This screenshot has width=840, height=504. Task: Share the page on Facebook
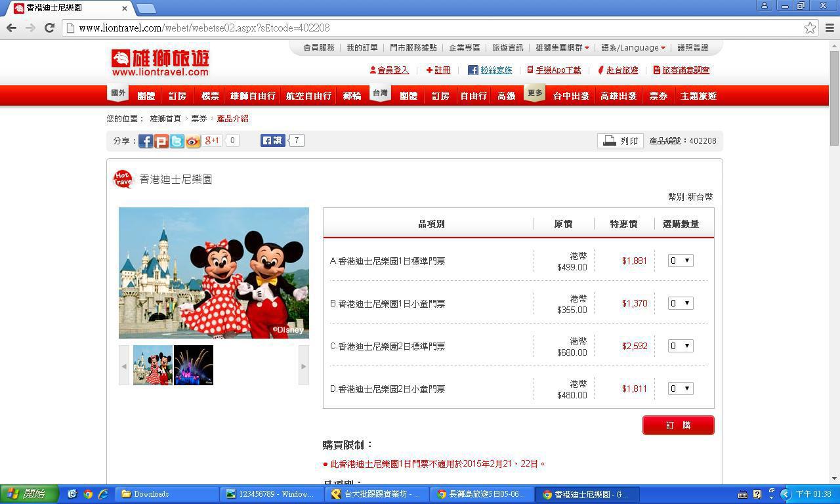coord(146,141)
